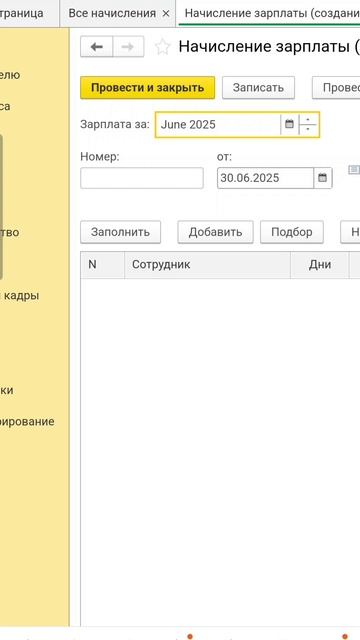
Task: Go forward with the right arrow button
Action: click(128, 47)
